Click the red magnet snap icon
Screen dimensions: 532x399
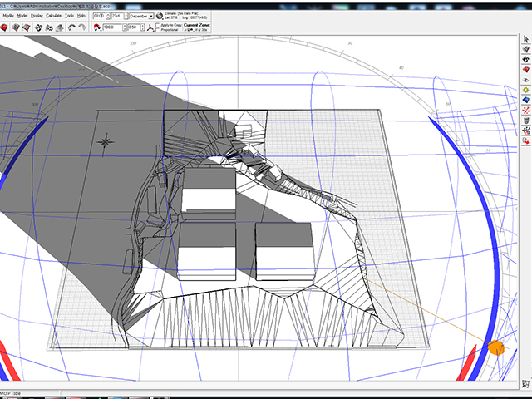point(97,27)
